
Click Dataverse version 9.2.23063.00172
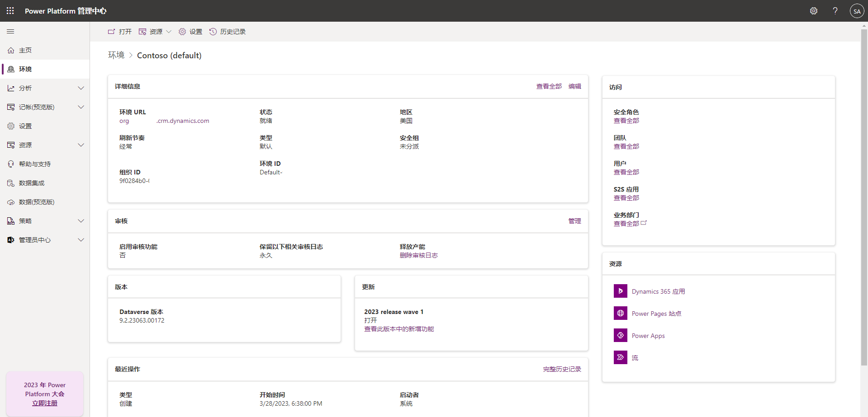coord(142,320)
